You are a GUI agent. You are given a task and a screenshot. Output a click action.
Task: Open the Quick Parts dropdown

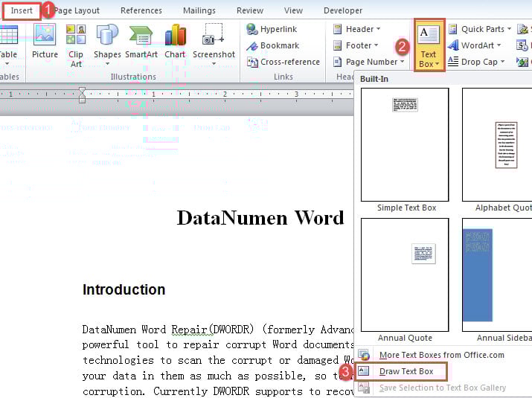(479, 29)
